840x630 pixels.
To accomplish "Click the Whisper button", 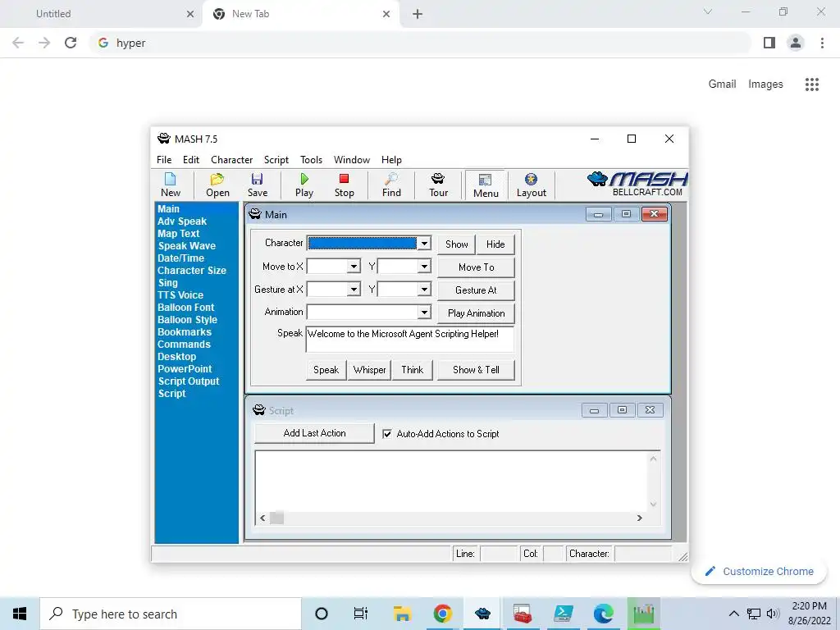I will click(x=370, y=370).
